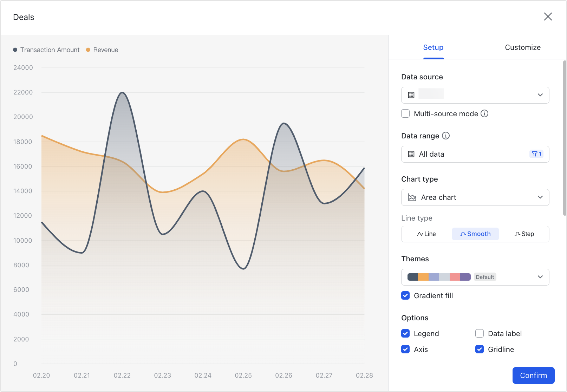The image size is (567, 392).
Task: Select the table icon in the Data source field
Action: click(x=411, y=95)
